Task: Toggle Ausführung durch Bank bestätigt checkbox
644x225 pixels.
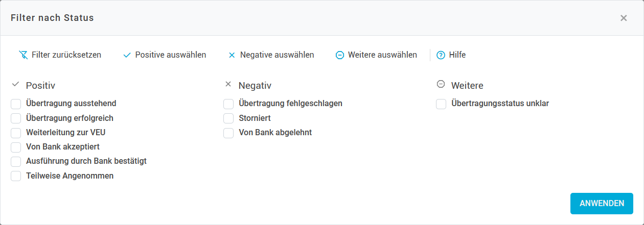Action: 16,162
